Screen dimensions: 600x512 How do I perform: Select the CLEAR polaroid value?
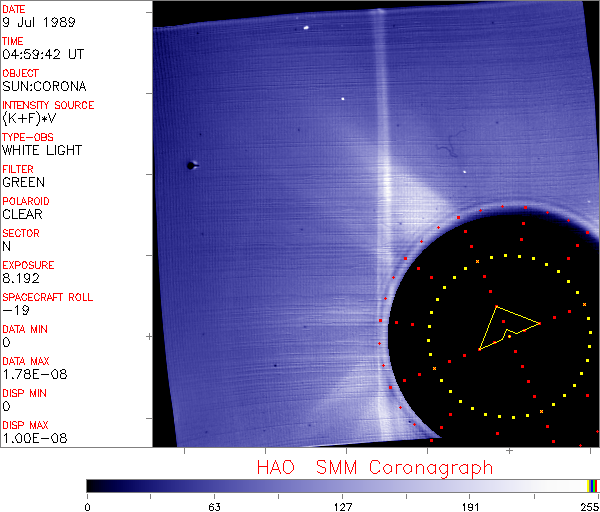pos(22,214)
